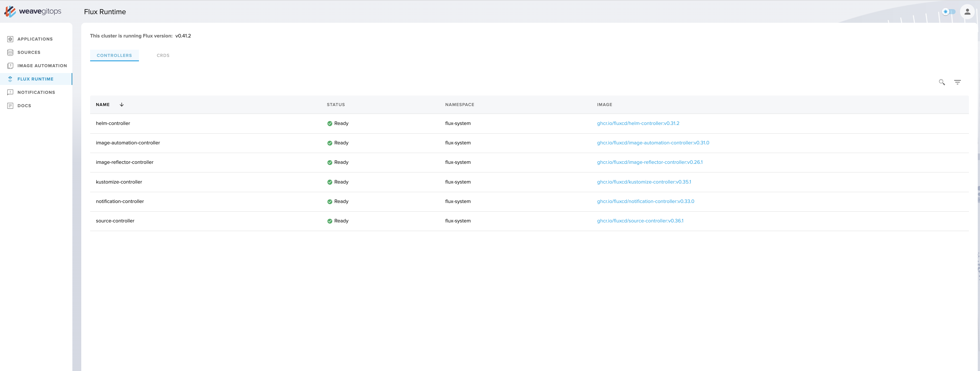Screen dimensions: 980x371
Task: Open the source-controller image link
Action: click(x=640, y=221)
